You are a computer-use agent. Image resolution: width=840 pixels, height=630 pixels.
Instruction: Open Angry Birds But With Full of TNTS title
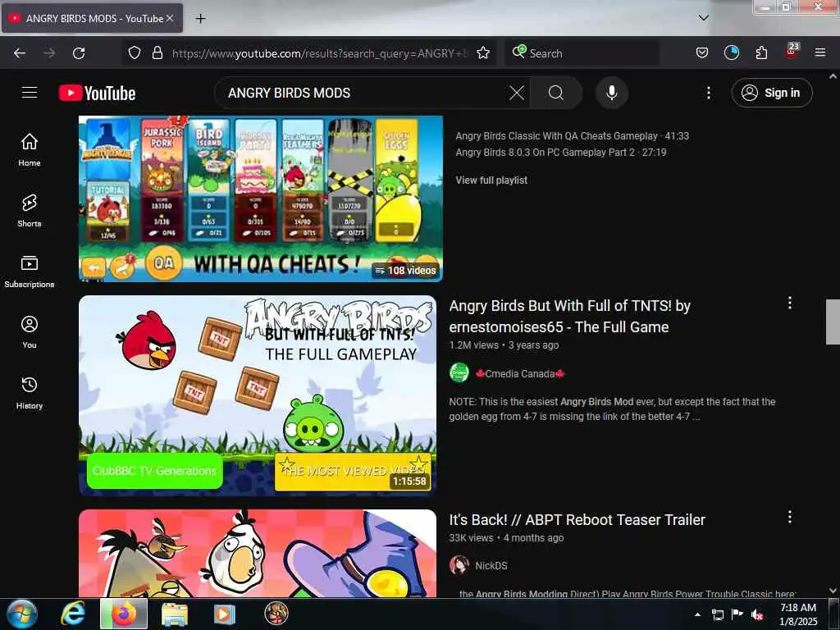coord(569,316)
